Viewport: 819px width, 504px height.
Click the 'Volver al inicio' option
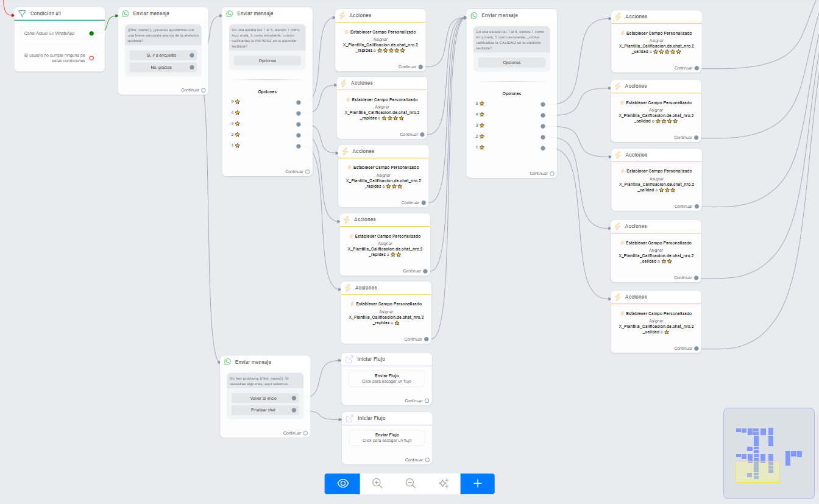(264, 398)
